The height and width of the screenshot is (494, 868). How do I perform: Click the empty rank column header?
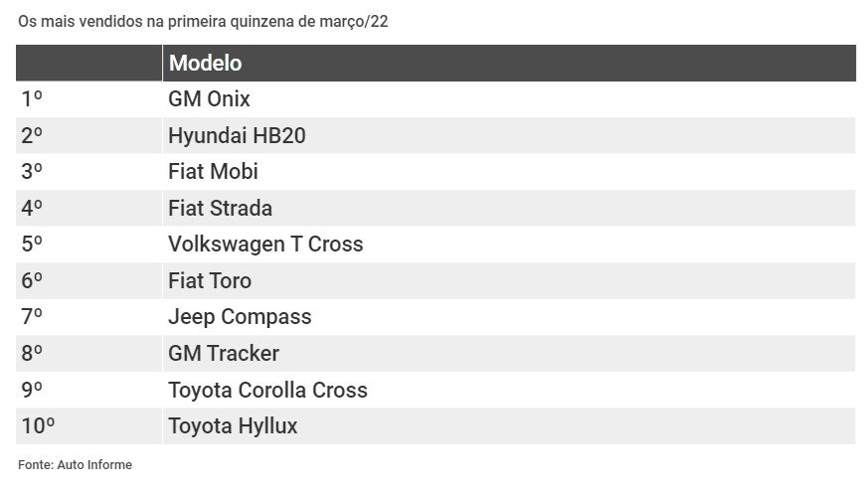(88, 63)
